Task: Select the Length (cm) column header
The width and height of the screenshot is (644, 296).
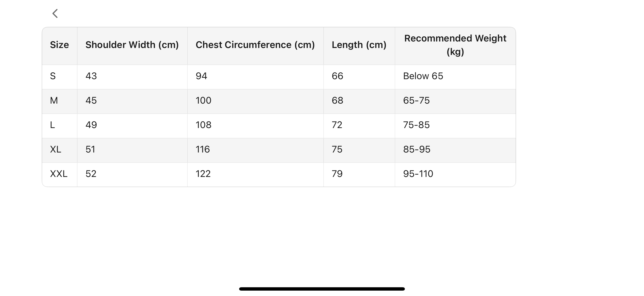Action: [359, 45]
